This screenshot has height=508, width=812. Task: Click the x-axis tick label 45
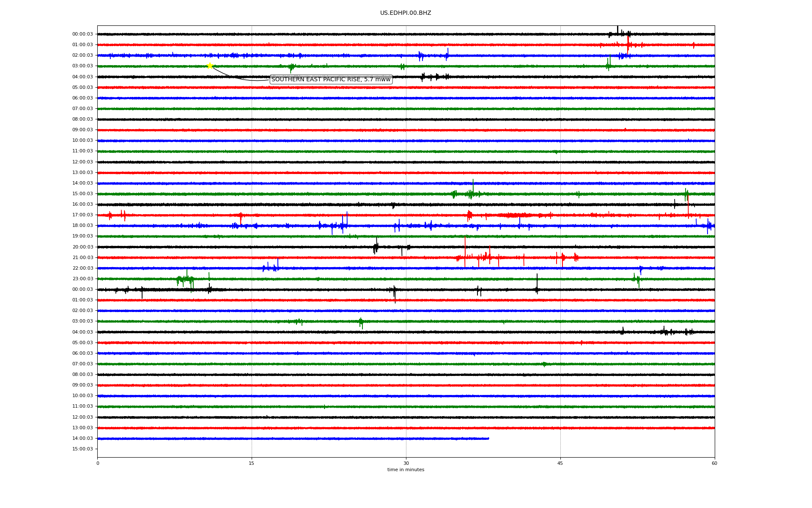click(x=560, y=463)
